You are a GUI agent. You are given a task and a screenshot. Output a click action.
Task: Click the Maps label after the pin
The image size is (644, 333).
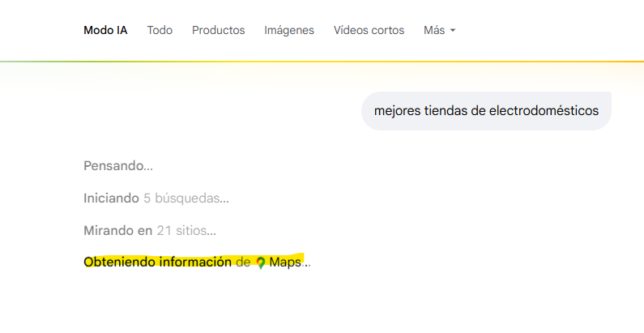pyautogui.click(x=285, y=263)
